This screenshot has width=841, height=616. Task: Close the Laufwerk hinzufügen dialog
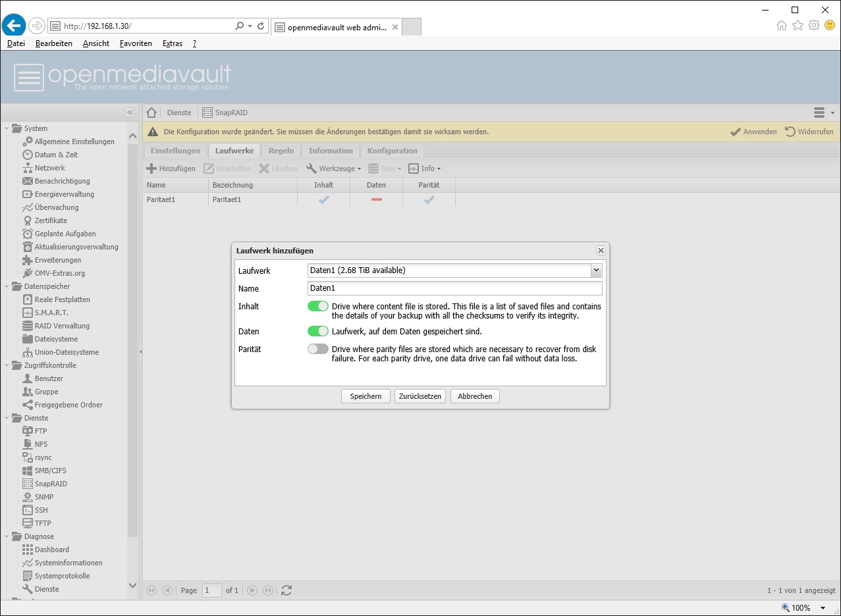click(601, 251)
